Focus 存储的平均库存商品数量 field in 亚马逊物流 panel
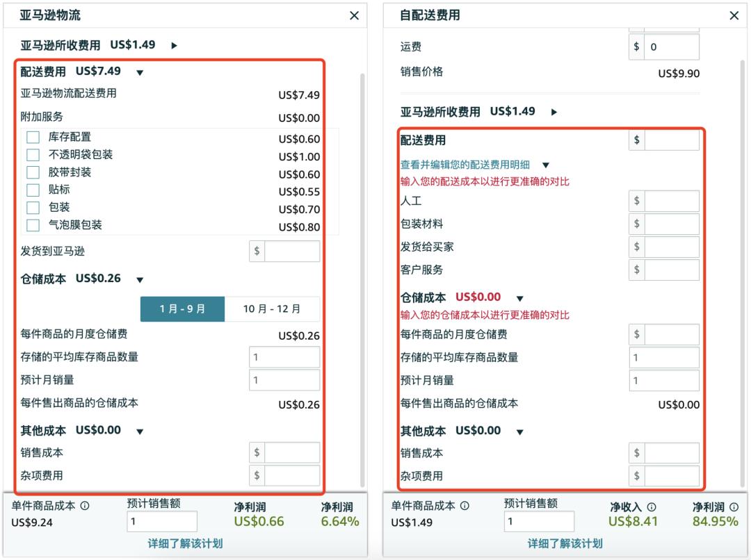The height and width of the screenshot is (560, 751). [284, 357]
